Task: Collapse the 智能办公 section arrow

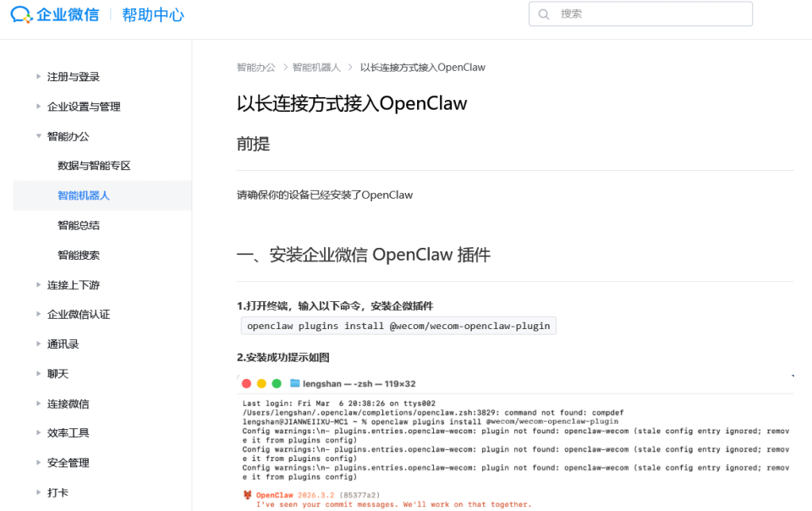Action: pos(38,136)
